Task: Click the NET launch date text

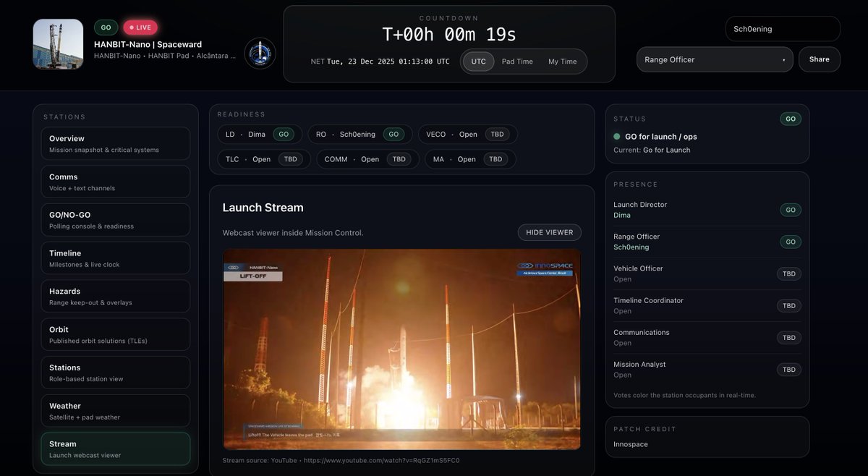Action: pyautogui.click(x=380, y=61)
